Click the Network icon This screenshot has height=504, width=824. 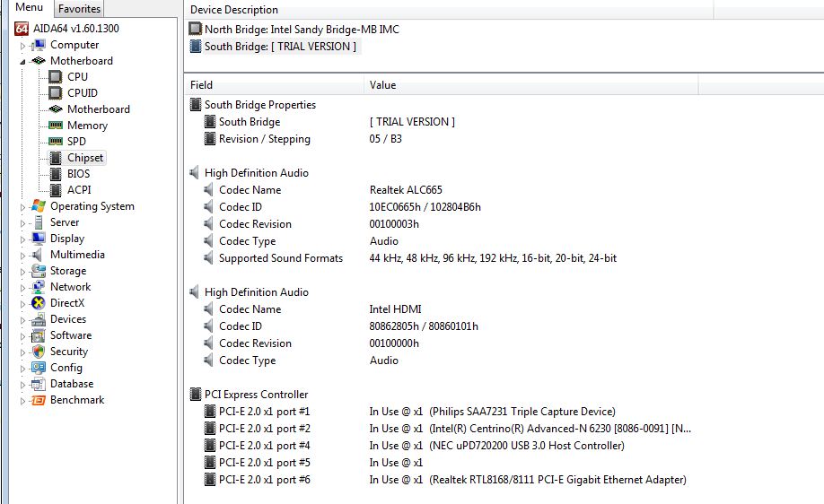(x=39, y=287)
